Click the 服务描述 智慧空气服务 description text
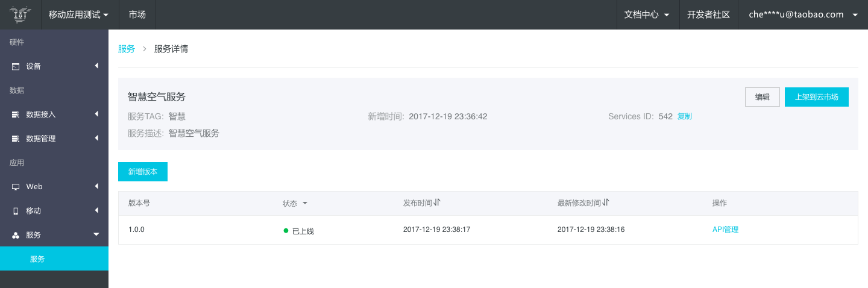Image resolution: width=868 pixels, height=288 pixels. [194, 133]
